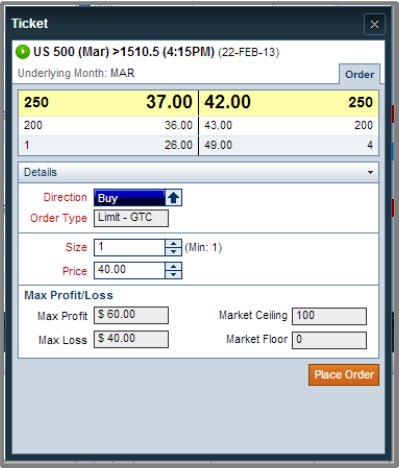399x468 pixels.
Task: Click the Max Profit field $ 60.00
Action: pyautogui.click(x=131, y=315)
